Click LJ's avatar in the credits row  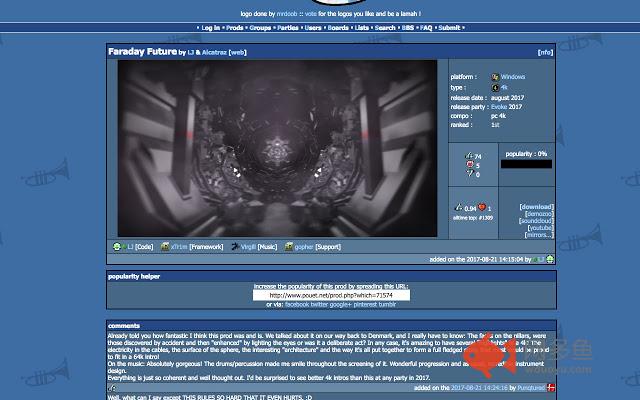pyautogui.click(x=117, y=247)
